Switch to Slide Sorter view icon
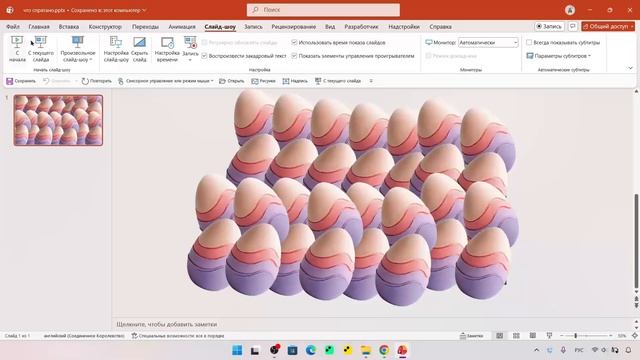The height and width of the screenshot is (360, 640). coord(516,336)
